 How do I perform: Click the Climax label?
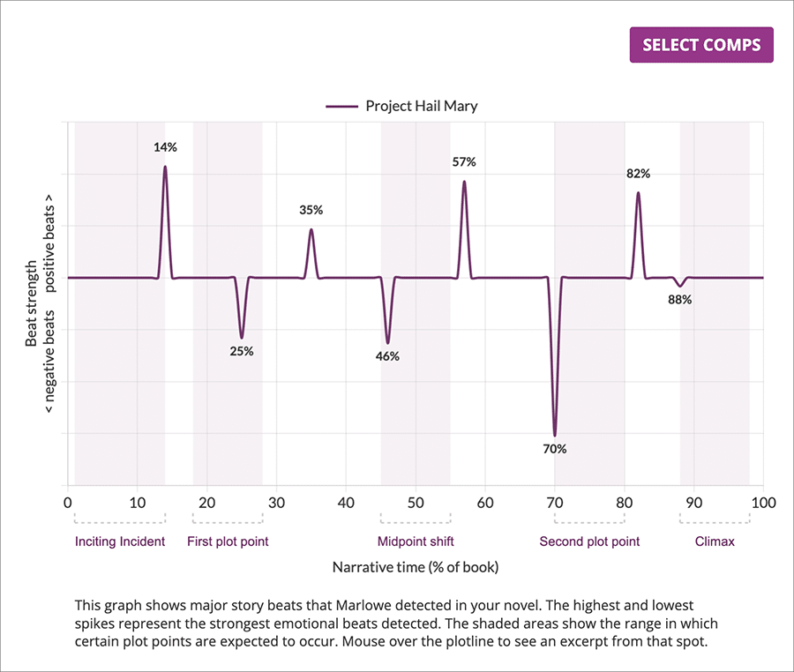tap(715, 541)
